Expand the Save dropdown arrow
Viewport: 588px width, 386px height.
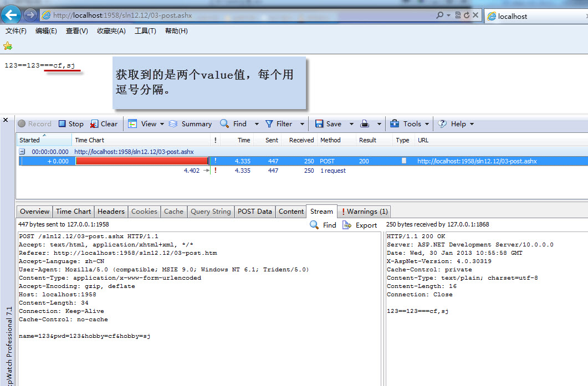351,124
